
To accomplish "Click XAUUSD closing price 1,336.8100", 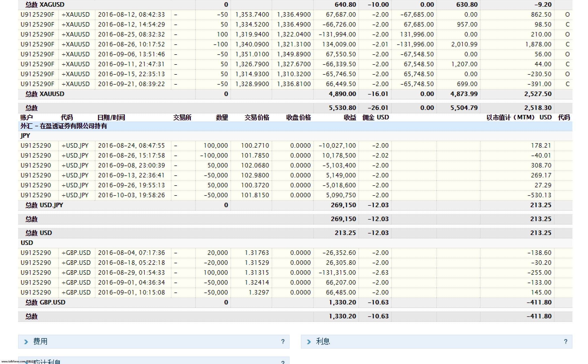I will click(294, 84).
